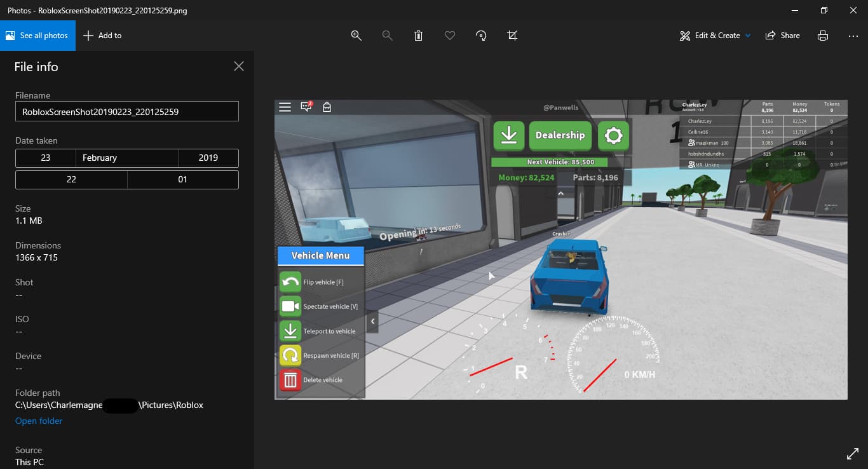Select the February month field
The image size is (868, 469).
127,158
